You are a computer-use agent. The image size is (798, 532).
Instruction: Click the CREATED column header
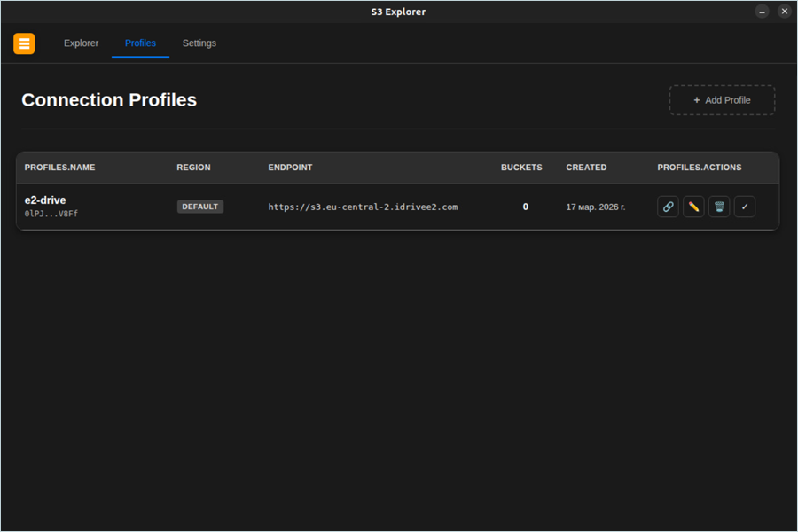(586, 168)
